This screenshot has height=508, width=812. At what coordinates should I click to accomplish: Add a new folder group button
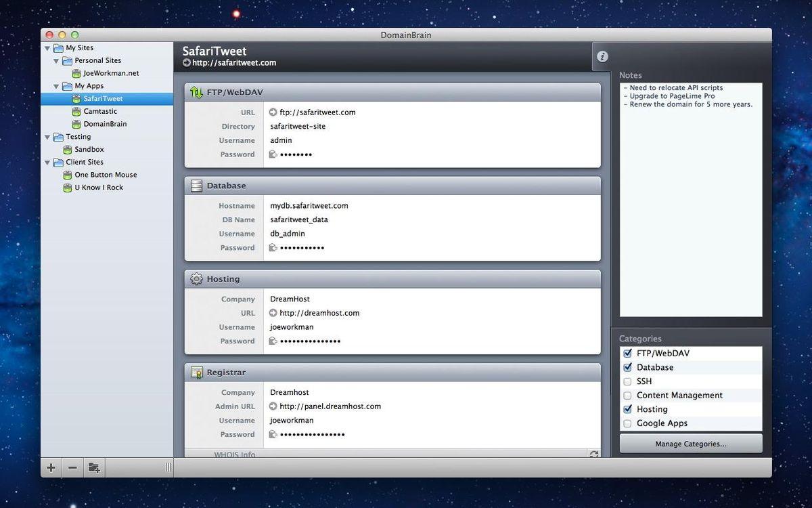tap(94, 467)
